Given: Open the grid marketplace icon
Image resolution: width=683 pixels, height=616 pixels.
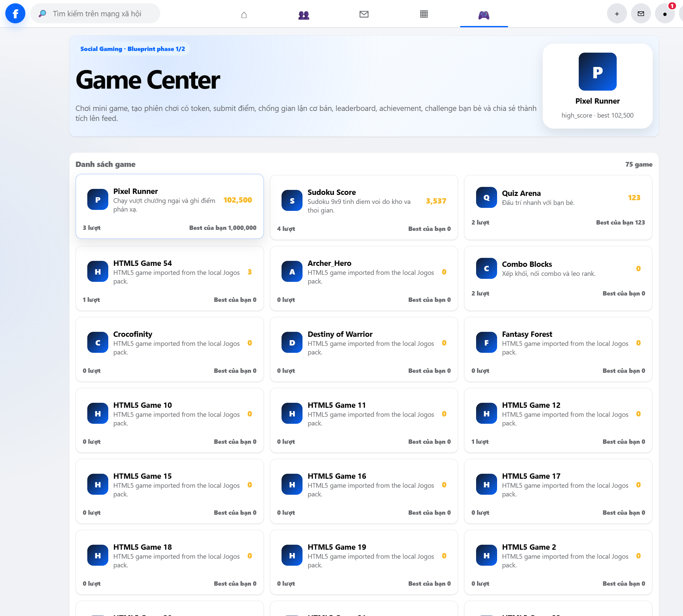Looking at the screenshot, I should pyautogui.click(x=424, y=14).
